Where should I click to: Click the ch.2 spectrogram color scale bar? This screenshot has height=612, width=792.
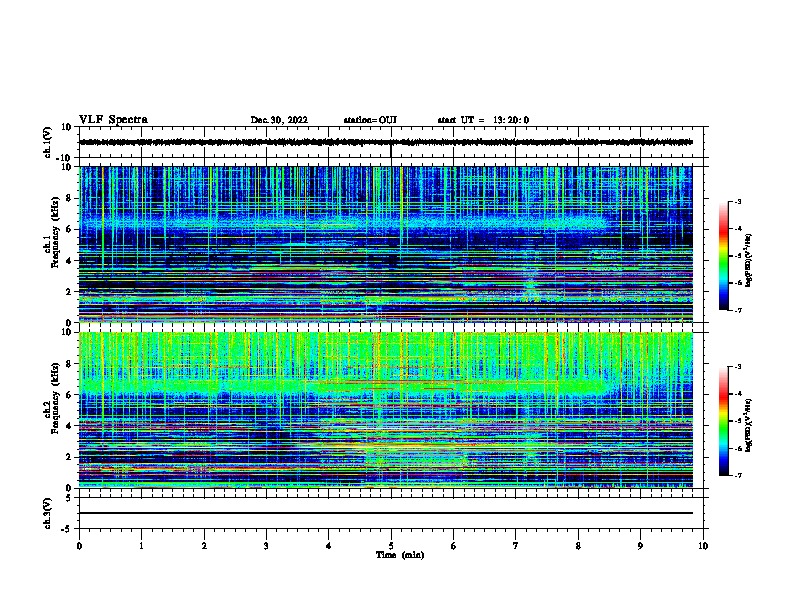(724, 421)
